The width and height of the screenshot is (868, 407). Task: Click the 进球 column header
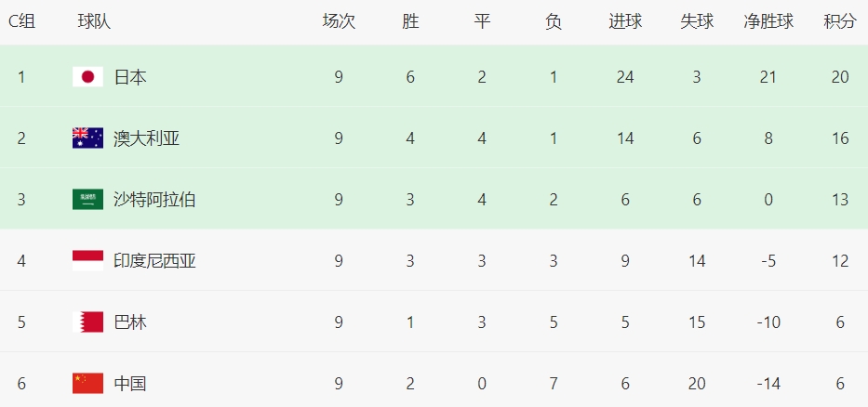tap(625, 21)
